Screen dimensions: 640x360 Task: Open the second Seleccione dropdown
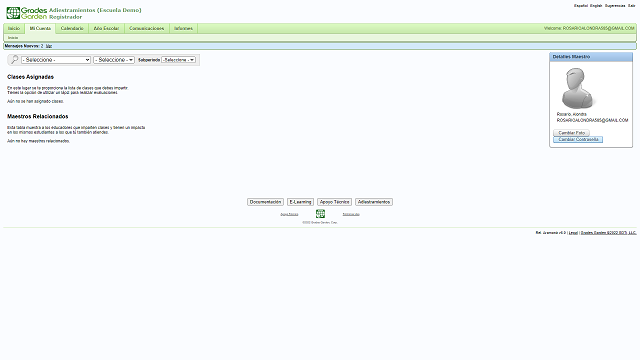pyautogui.click(x=114, y=60)
